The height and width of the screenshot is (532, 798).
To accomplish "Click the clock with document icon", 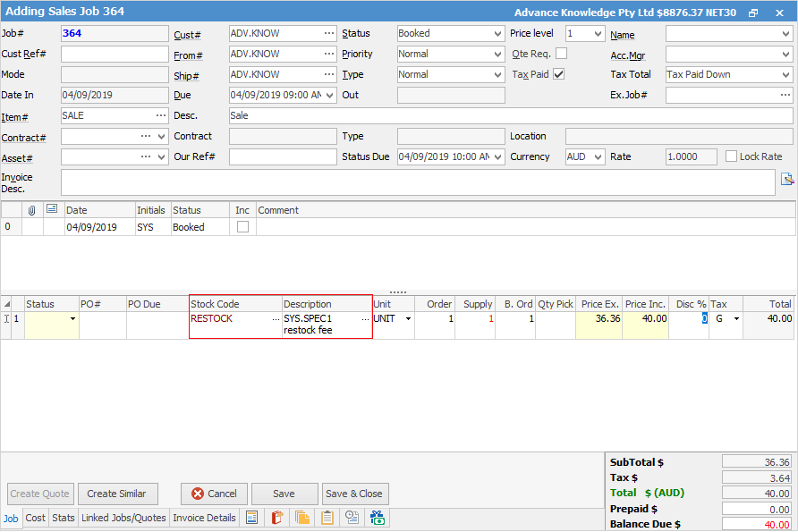I will point(352,518).
